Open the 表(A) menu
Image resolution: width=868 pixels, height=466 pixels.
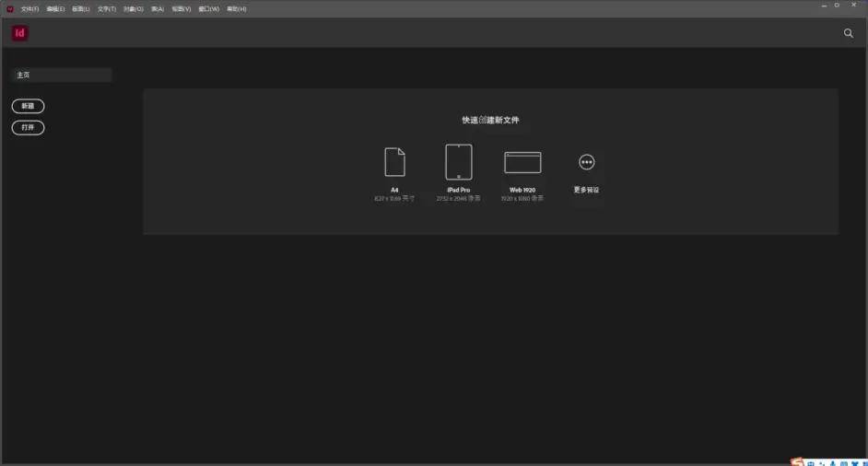tap(158, 9)
